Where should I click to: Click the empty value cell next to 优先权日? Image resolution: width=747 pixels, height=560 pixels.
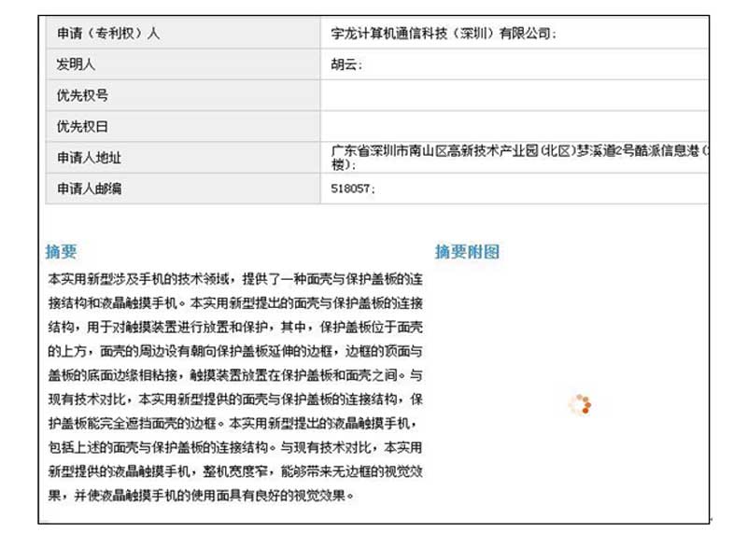click(514, 126)
